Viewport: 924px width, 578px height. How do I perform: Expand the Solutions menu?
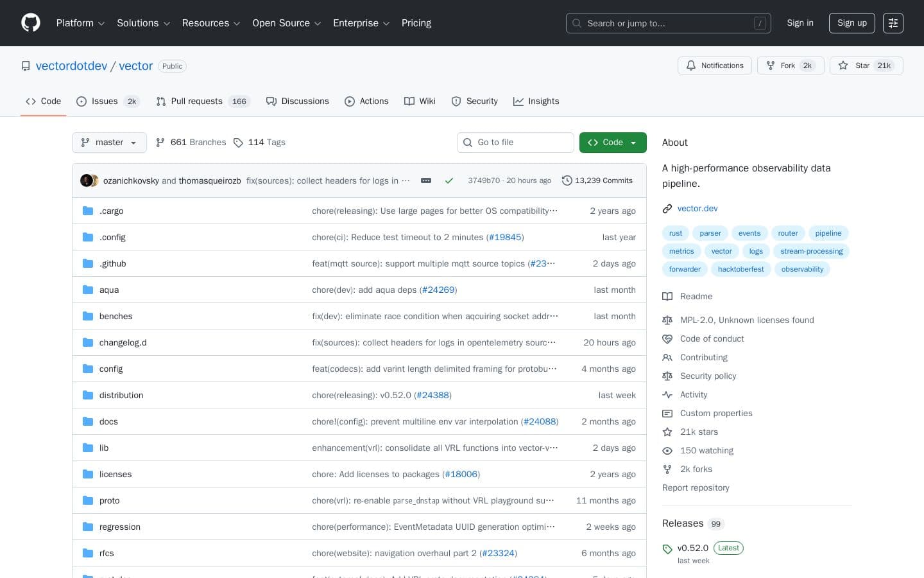tap(143, 23)
